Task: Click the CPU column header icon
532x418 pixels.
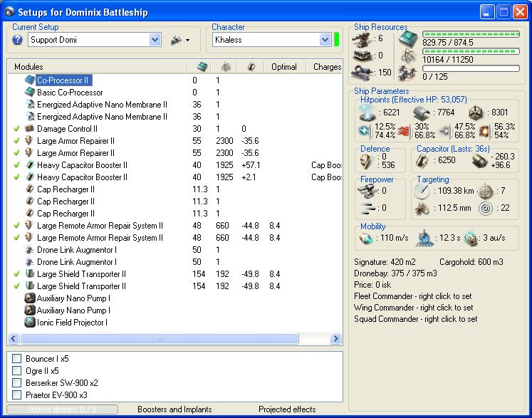Action: [201, 67]
